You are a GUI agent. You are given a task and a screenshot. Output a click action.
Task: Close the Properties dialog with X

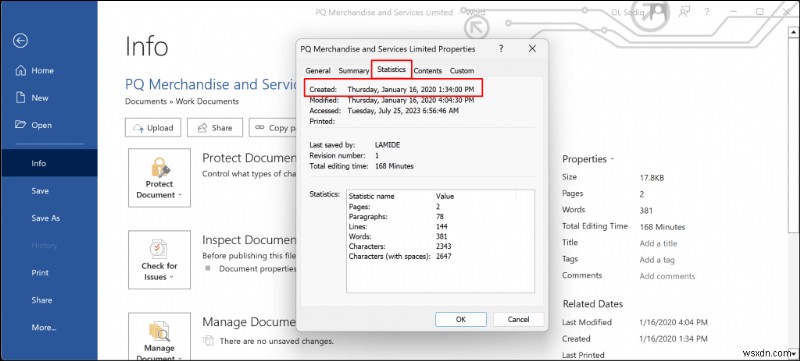point(532,49)
